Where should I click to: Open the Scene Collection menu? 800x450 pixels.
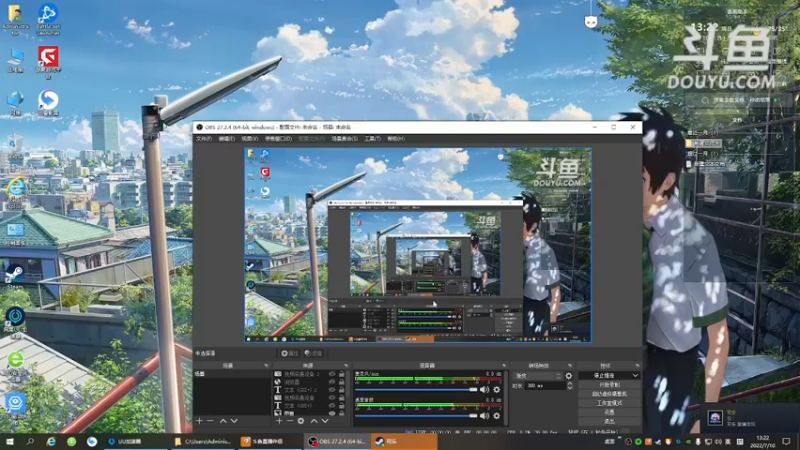pyautogui.click(x=344, y=139)
